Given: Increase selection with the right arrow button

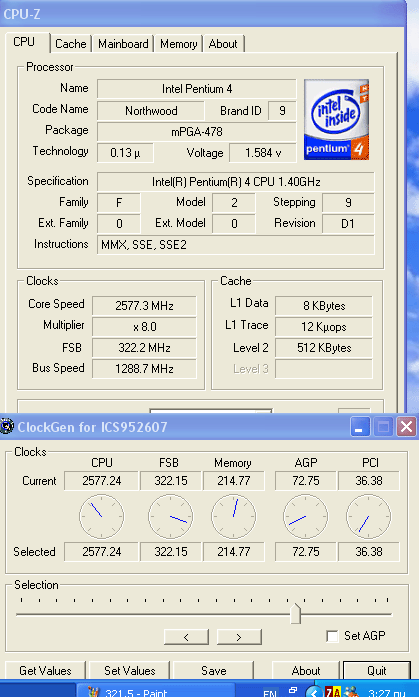Looking at the screenshot, I should (239, 637).
